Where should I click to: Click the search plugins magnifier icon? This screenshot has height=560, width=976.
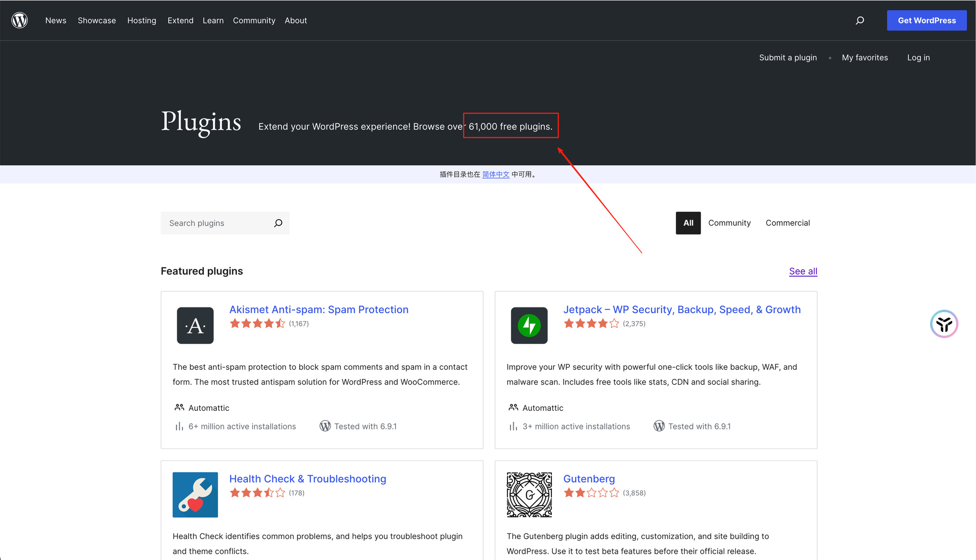click(278, 223)
